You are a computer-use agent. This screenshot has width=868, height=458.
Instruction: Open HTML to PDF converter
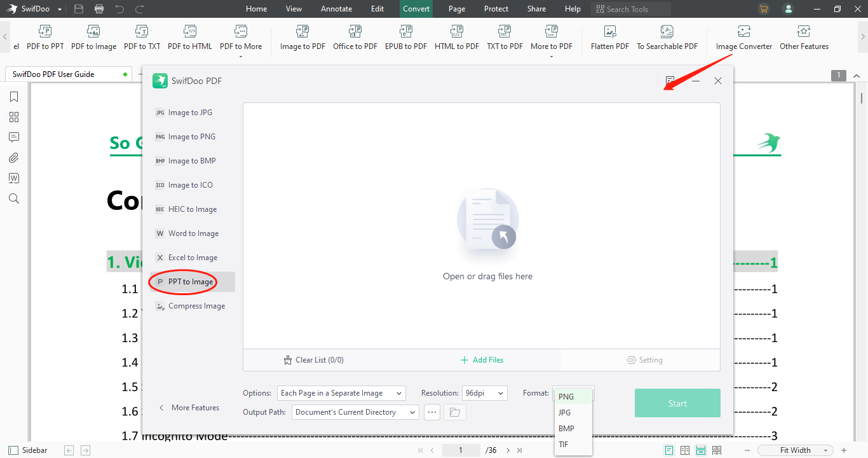pos(457,38)
